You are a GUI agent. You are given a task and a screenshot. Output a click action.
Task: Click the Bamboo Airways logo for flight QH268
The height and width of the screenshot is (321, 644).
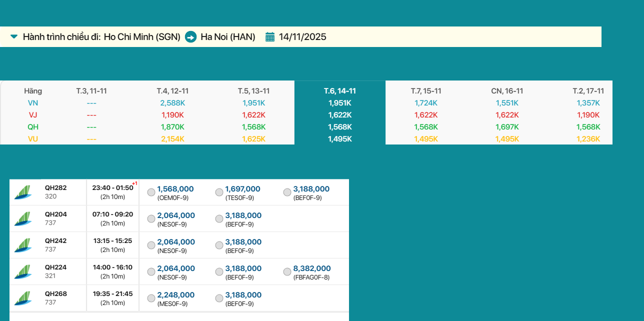(22, 298)
